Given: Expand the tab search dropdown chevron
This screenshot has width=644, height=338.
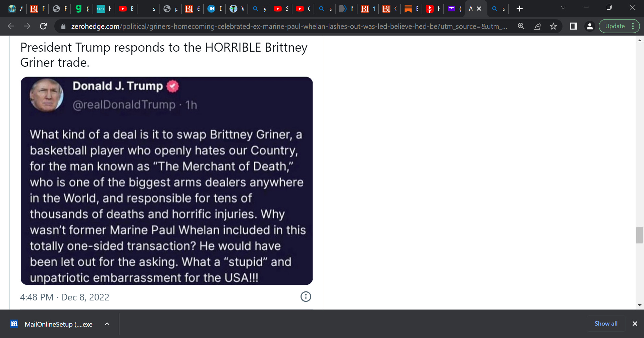Looking at the screenshot, I should point(563,7).
